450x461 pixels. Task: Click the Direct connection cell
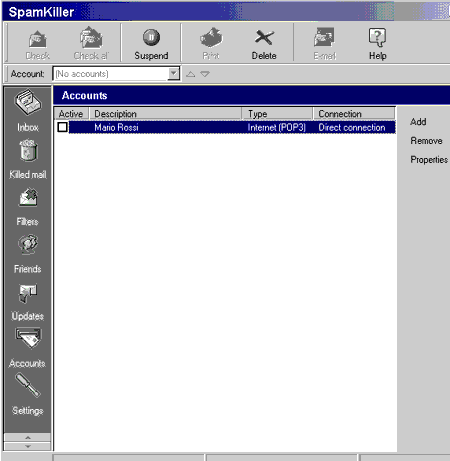point(352,127)
